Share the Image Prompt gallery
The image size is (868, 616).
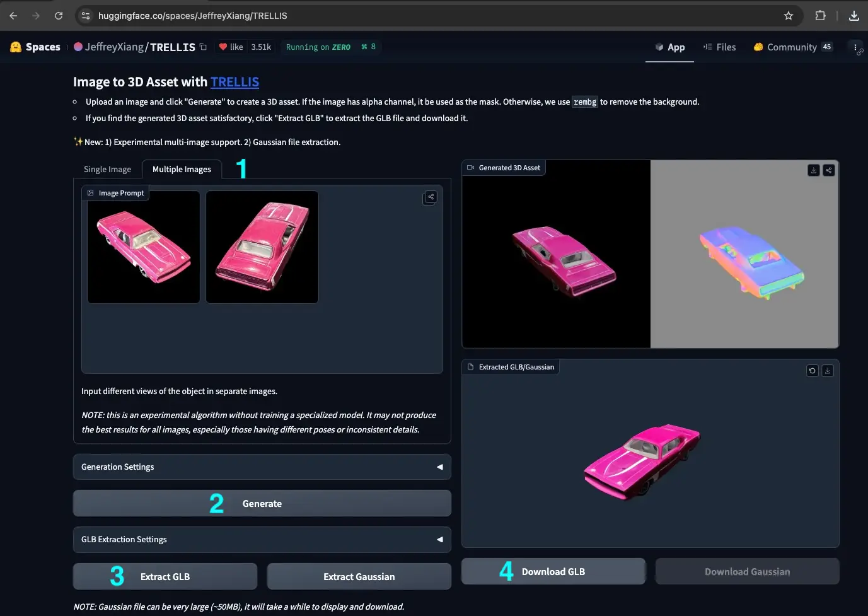coord(429,197)
